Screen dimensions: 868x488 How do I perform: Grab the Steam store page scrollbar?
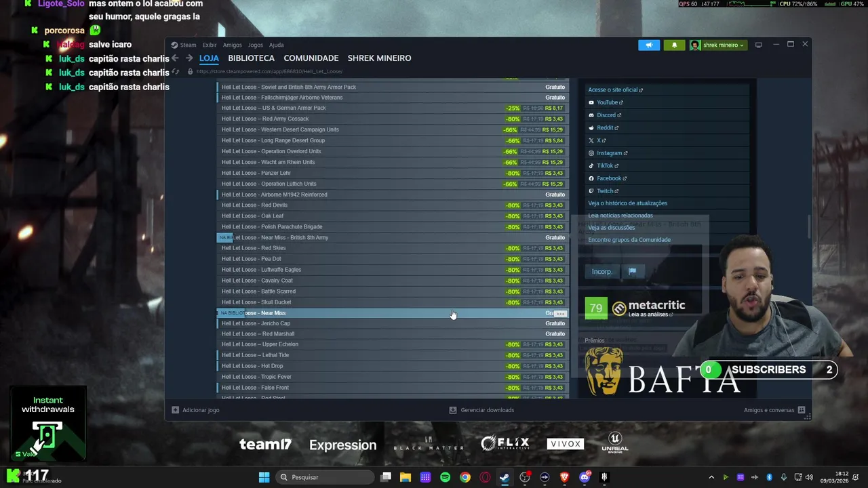point(808,226)
